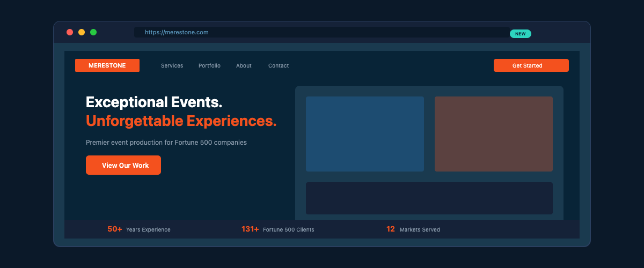Click the MERESTONE logo
Screen dimensions: 644x268
(x=107, y=65)
